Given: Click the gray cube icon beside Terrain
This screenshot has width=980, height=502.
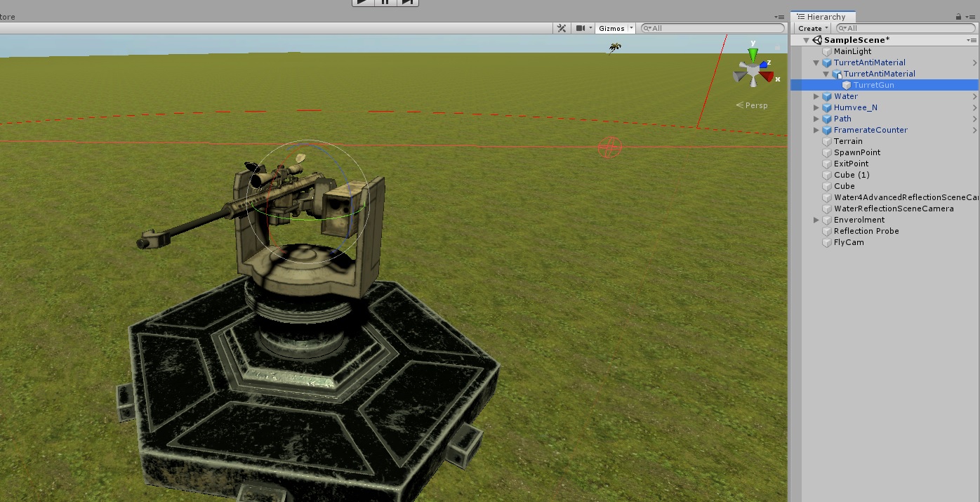Looking at the screenshot, I should (826, 141).
